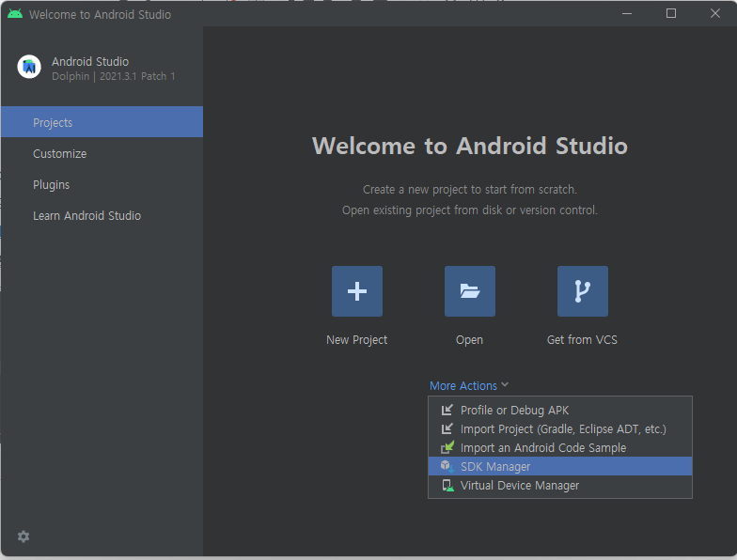Click the Welcome to Android Studio heading
The image size is (737, 560).
tap(470, 146)
